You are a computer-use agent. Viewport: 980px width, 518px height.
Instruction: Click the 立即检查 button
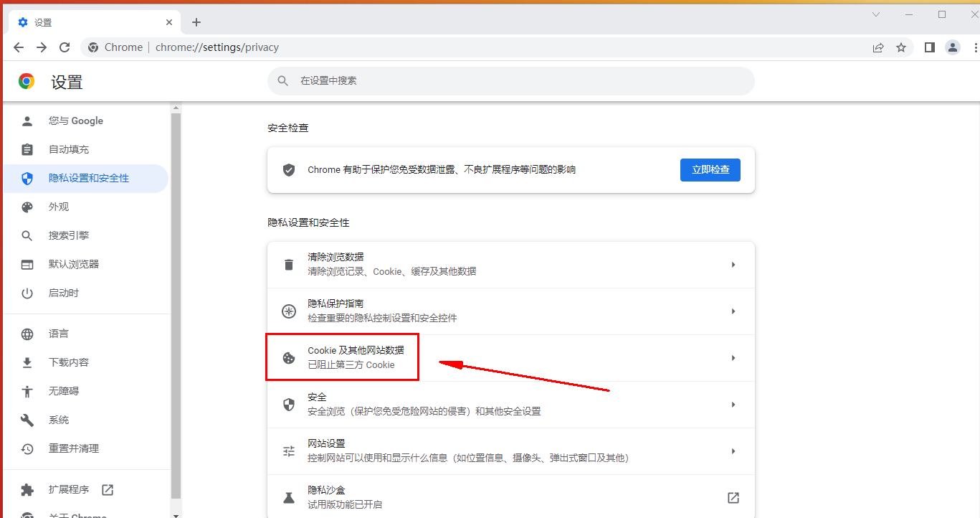click(x=710, y=170)
